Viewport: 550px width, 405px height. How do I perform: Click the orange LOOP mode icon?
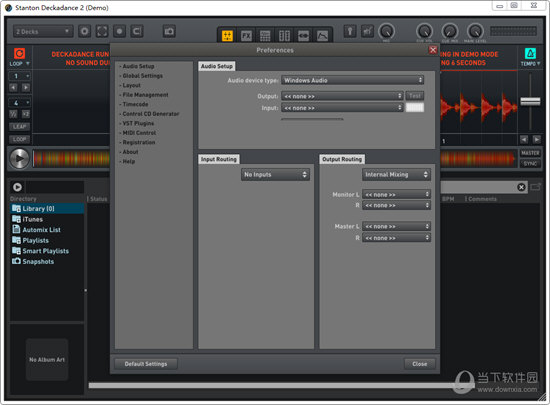tap(19, 53)
